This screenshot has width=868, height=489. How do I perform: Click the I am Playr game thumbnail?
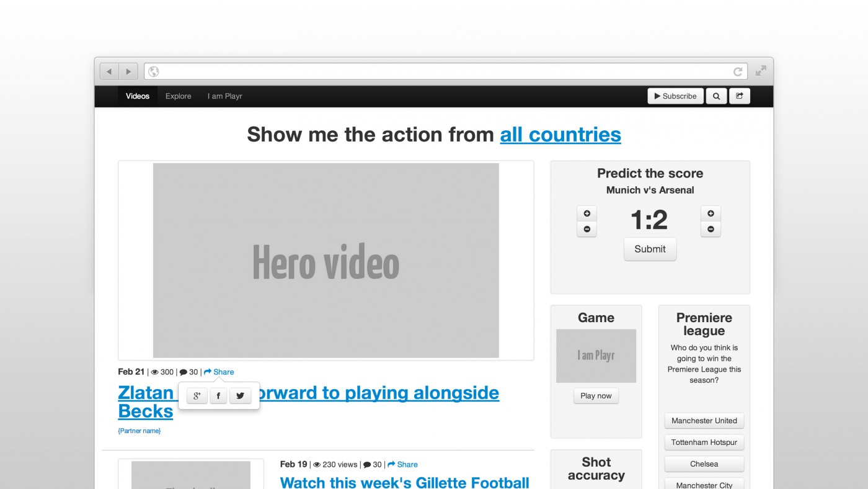pyautogui.click(x=596, y=356)
